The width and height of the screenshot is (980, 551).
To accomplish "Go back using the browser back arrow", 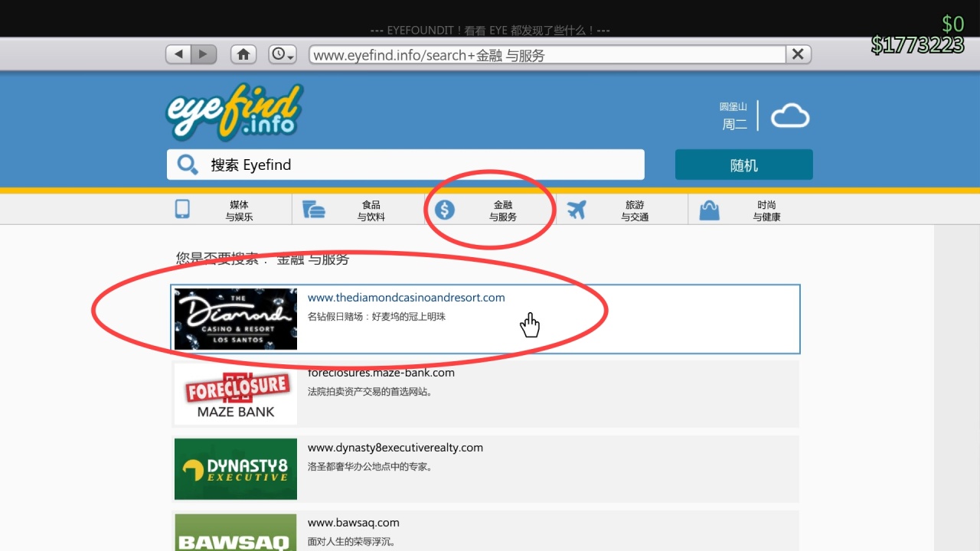I will coord(178,54).
